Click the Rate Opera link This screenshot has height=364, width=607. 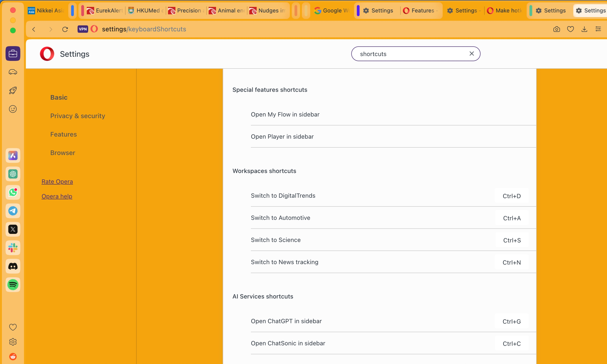pos(57,182)
